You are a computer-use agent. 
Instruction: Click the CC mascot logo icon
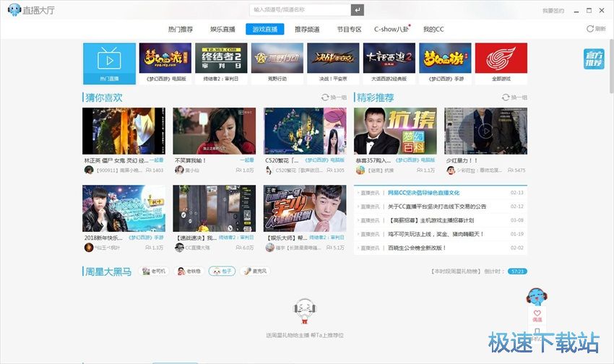click(14, 9)
